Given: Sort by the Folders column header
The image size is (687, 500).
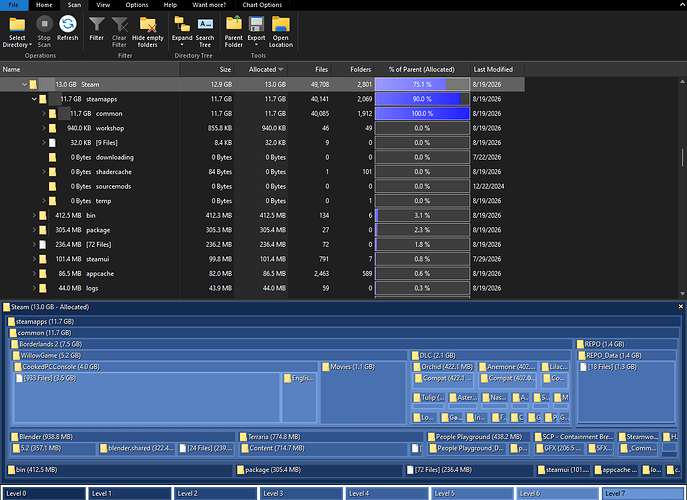Looking at the screenshot, I should coord(353,69).
